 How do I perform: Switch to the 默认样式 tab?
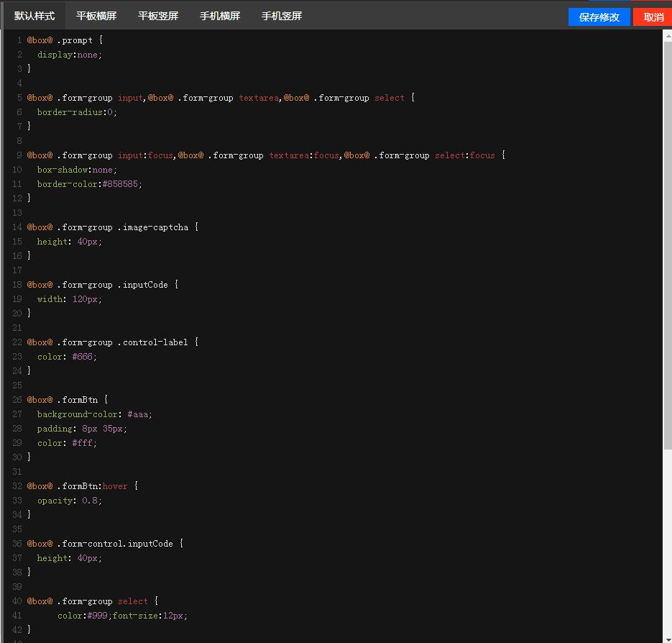(34, 16)
